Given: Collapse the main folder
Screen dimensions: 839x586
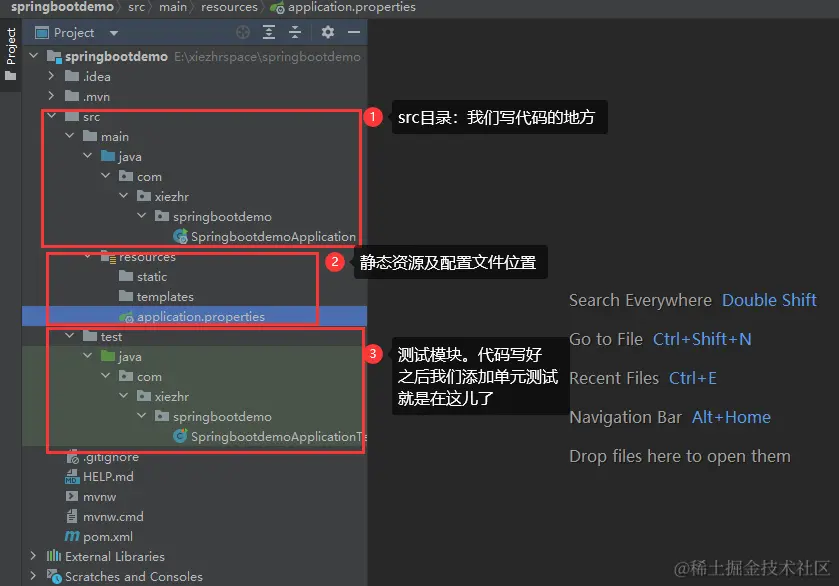Looking at the screenshot, I should (70, 136).
